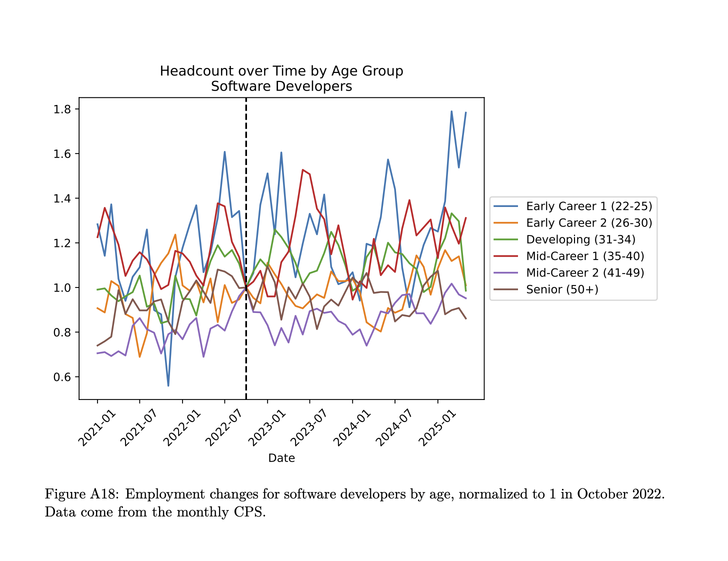This screenshot has width=728, height=561.
Task: Click the 'Figure A18' caption text
Action: pos(82,494)
